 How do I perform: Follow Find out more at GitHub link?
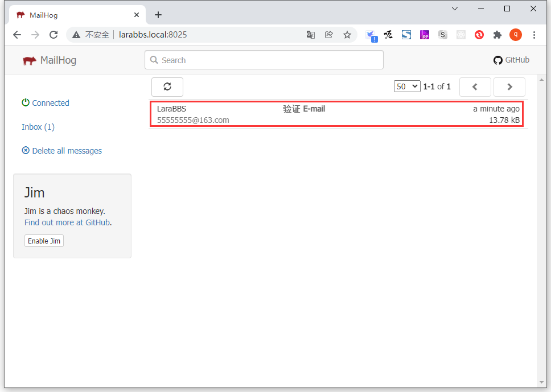pos(67,222)
